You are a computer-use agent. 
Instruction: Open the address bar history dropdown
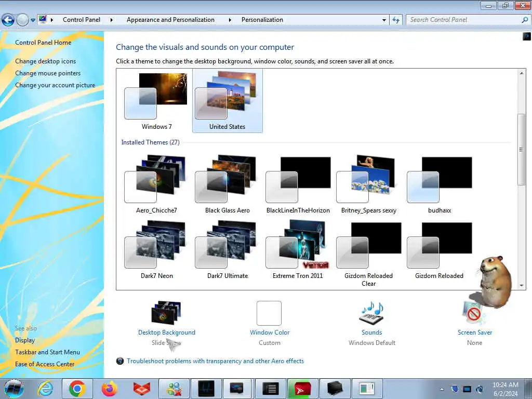tap(384, 20)
